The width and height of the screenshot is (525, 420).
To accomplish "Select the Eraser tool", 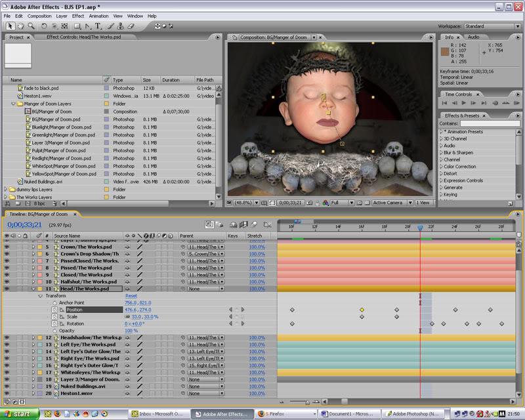I will click(x=131, y=26).
